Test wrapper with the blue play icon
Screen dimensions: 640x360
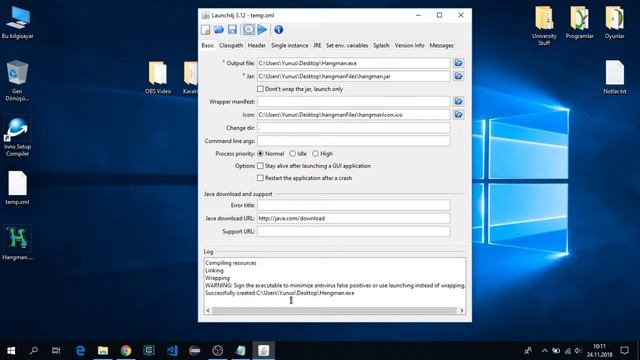(x=262, y=29)
